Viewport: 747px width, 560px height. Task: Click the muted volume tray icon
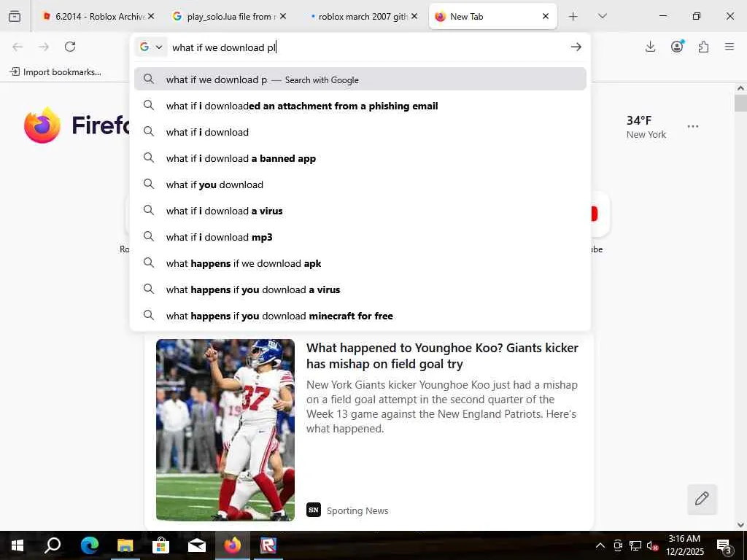tap(653, 545)
